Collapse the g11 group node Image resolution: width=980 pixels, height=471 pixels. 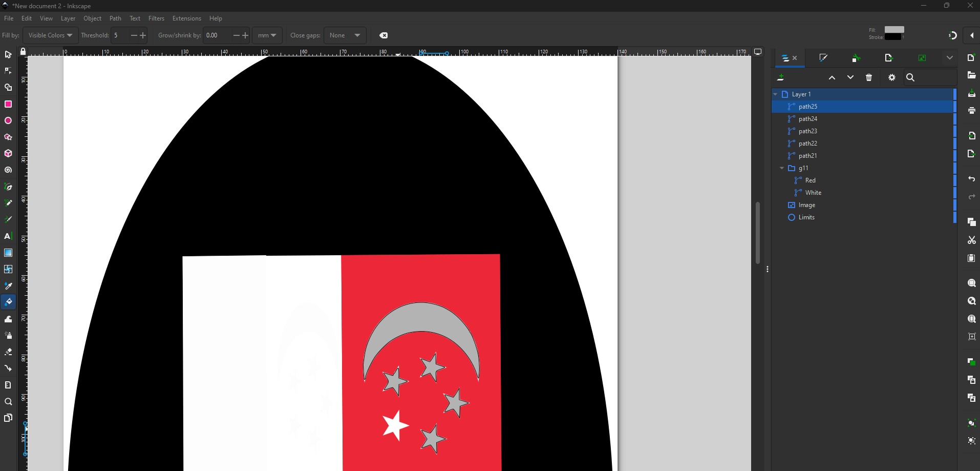pyautogui.click(x=782, y=168)
